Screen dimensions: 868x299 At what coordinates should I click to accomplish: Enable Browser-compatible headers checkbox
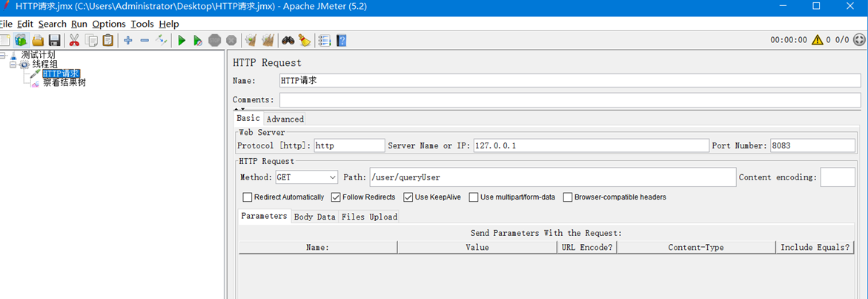click(x=567, y=197)
